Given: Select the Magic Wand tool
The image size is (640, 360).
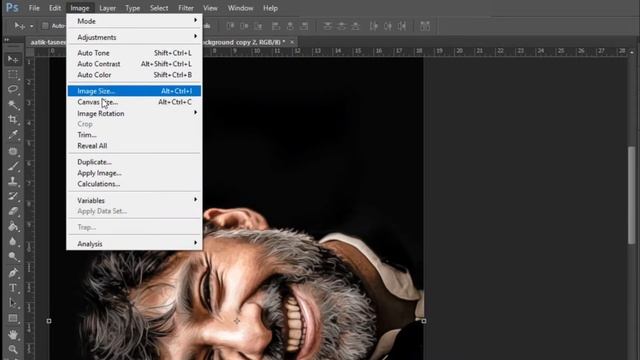Looking at the screenshot, I should 13,104.
